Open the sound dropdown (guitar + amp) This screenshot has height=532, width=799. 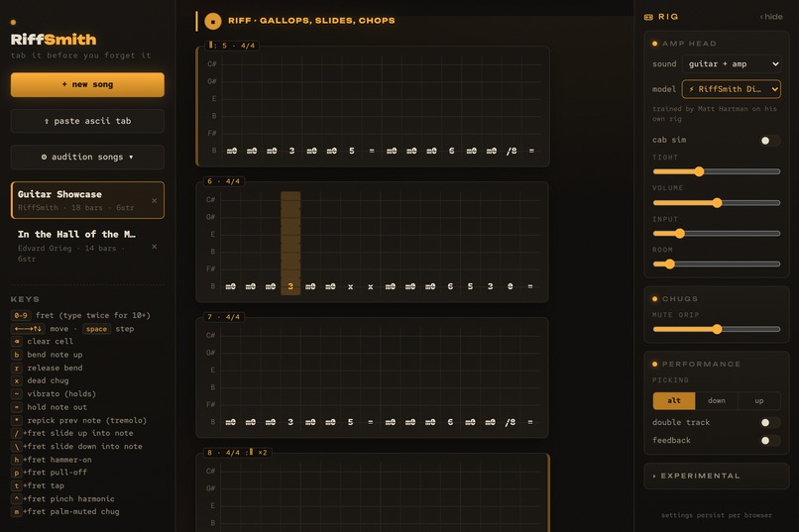click(732, 64)
